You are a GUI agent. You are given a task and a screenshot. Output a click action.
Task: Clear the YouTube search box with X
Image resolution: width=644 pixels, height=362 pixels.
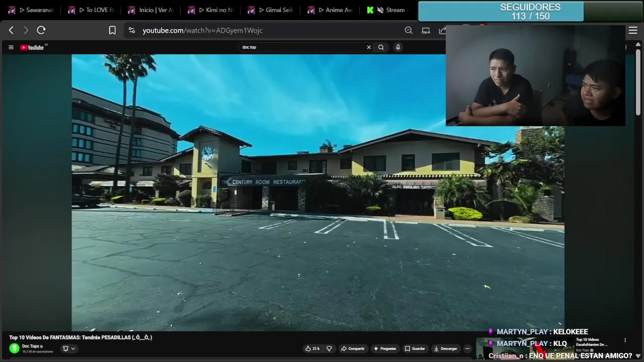[x=369, y=47]
